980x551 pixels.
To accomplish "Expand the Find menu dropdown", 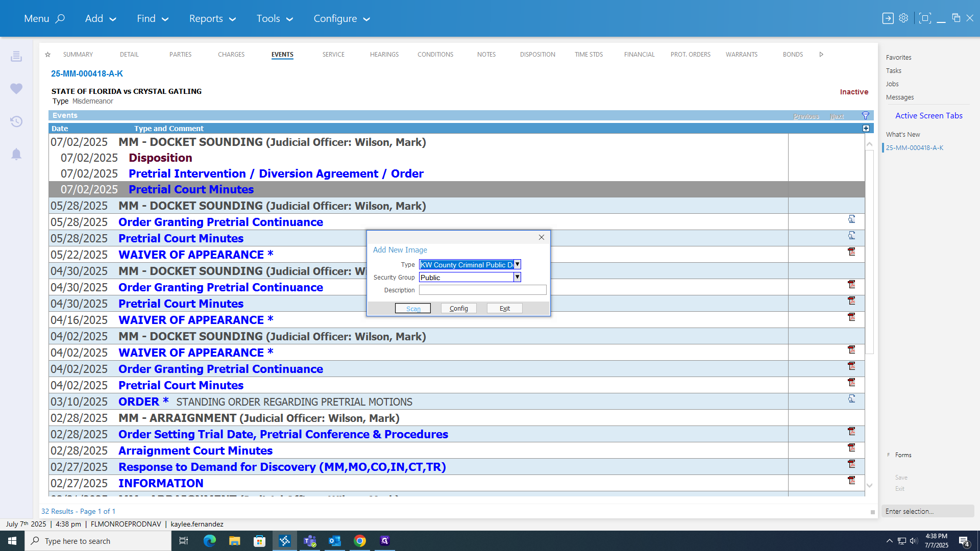I will click(x=153, y=18).
